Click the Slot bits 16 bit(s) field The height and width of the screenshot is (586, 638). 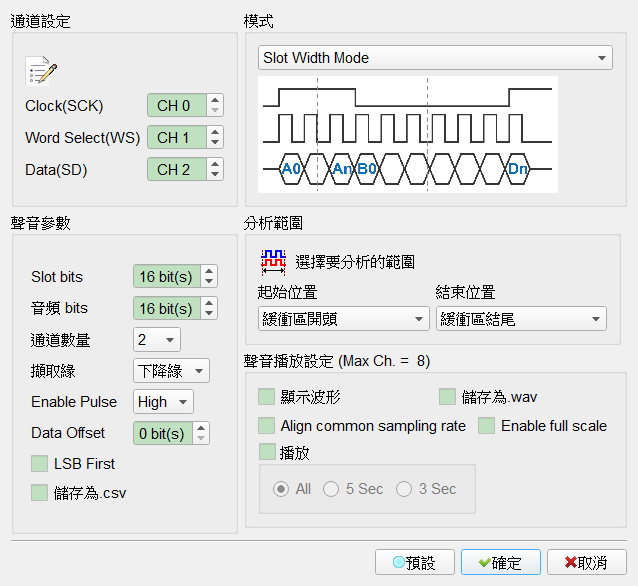click(x=167, y=276)
